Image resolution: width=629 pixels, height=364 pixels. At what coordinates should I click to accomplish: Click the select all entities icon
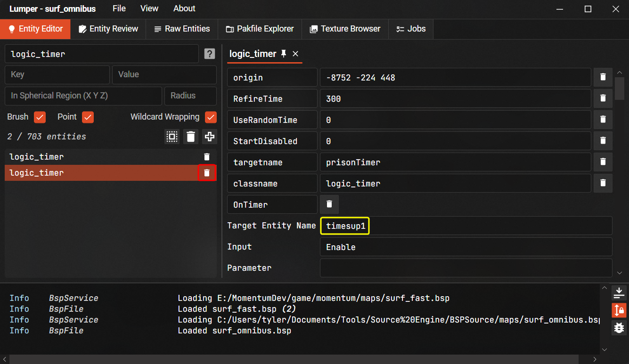pyautogui.click(x=172, y=137)
